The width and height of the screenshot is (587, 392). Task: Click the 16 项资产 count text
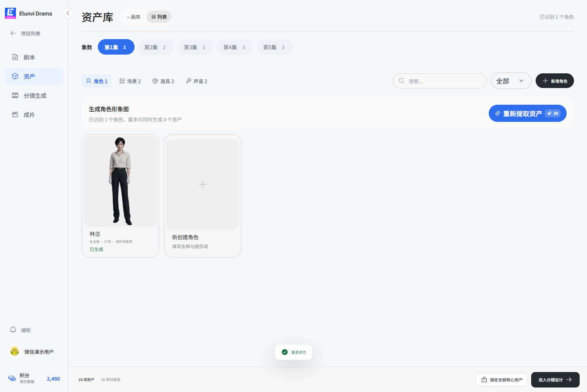click(86, 380)
